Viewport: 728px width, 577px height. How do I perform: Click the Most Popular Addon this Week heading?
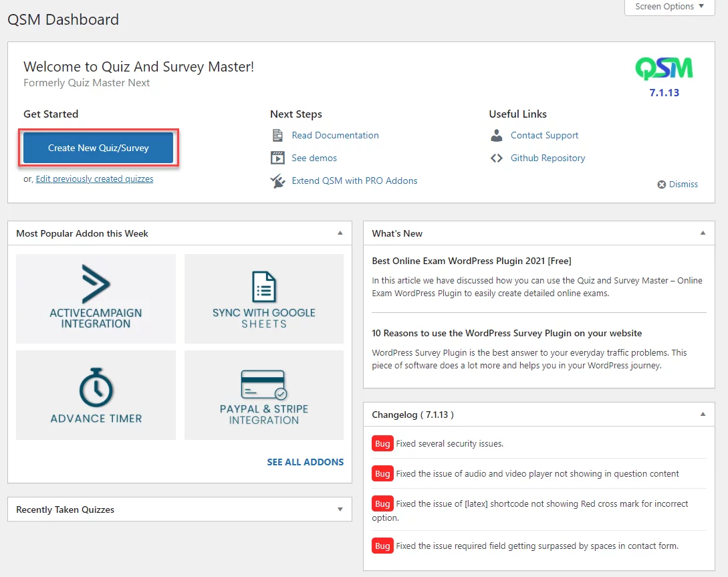coord(82,233)
